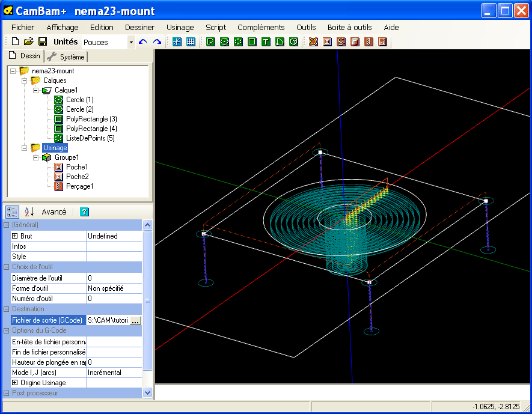Viewport: 532px width, 414px height.
Task: Click the property grid scrollbar up arrow
Action: click(148, 225)
